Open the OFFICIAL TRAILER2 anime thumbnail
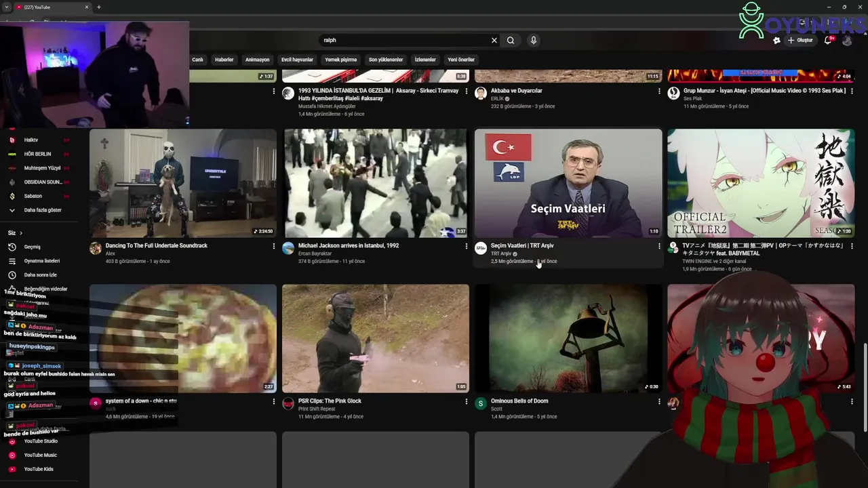868x488 pixels. click(761, 183)
